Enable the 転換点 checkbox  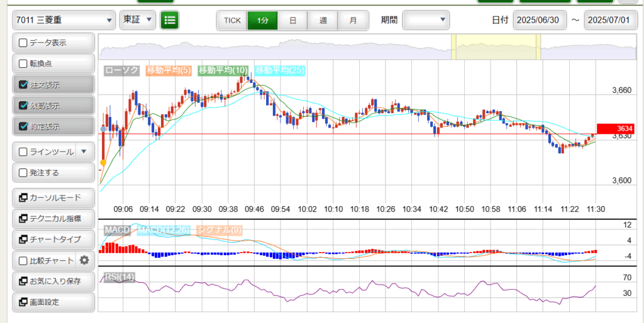[23, 63]
